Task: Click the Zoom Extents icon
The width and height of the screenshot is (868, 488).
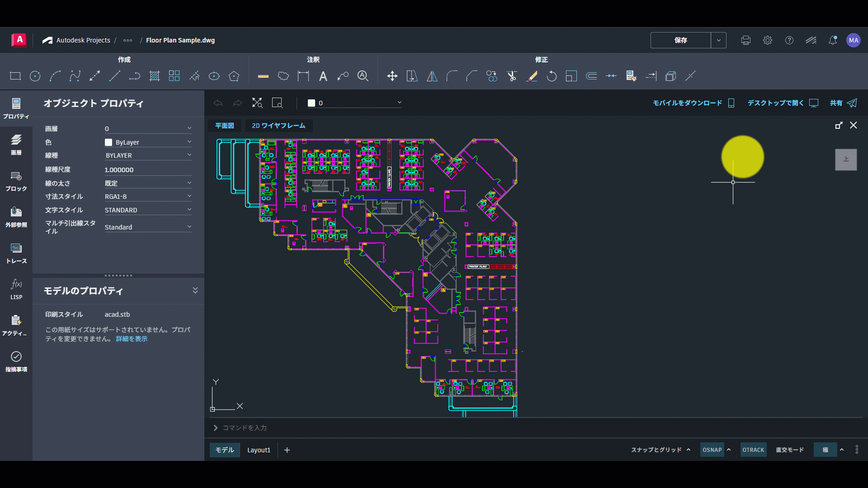Action: coord(257,103)
